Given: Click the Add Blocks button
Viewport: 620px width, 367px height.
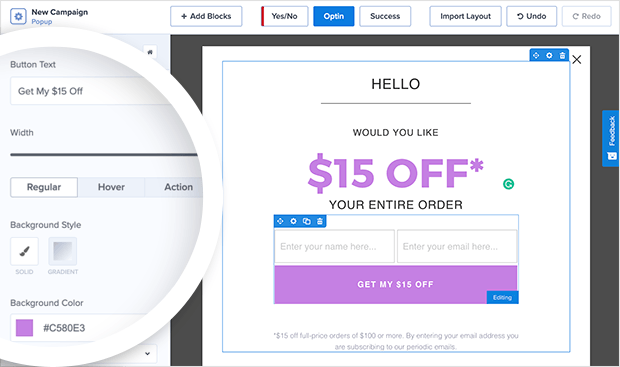Looking at the screenshot, I should click(x=206, y=16).
